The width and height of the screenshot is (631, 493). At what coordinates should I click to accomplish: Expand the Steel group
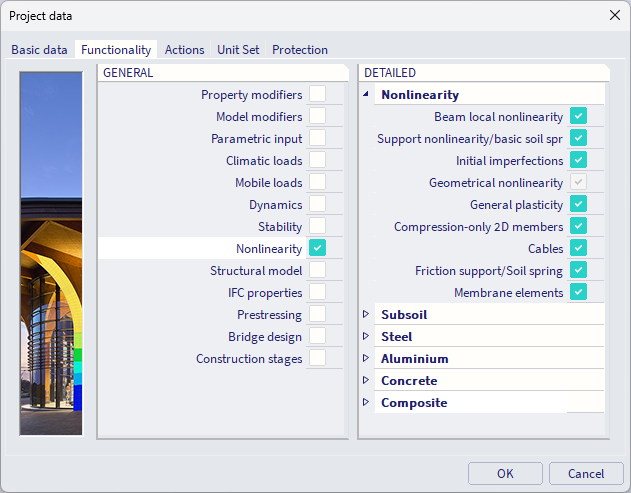tap(366, 337)
